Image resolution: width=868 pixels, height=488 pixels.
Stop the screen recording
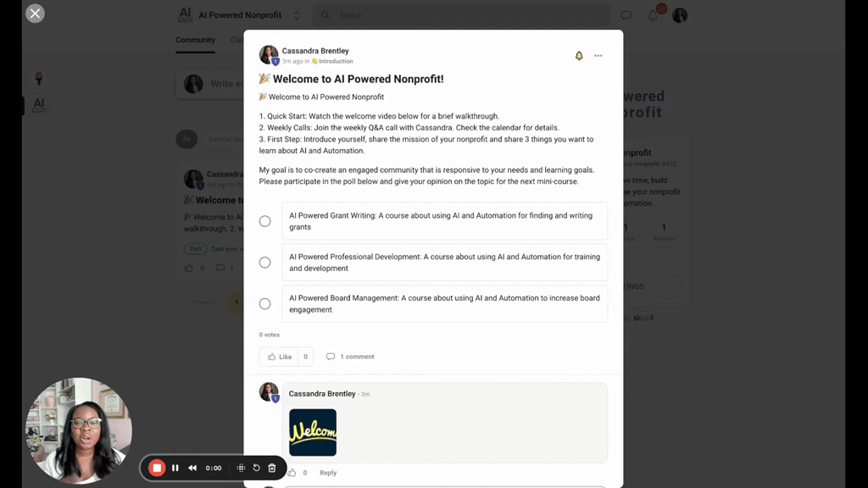click(157, 468)
